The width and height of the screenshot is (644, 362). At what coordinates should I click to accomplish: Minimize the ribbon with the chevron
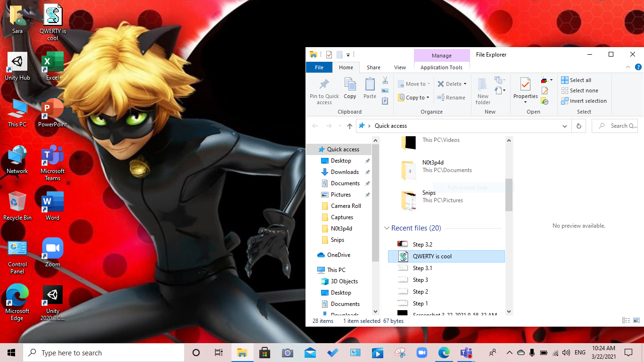click(627, 67)
